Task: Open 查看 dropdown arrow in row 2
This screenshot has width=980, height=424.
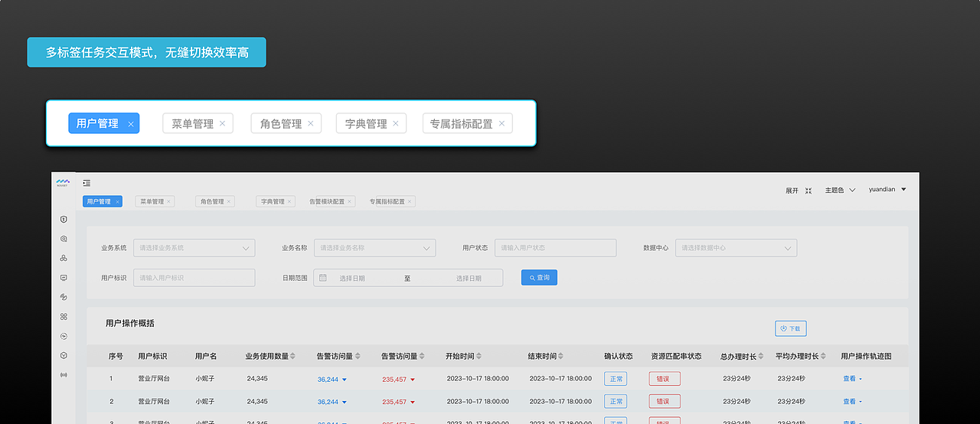Action: click(861, 402)
